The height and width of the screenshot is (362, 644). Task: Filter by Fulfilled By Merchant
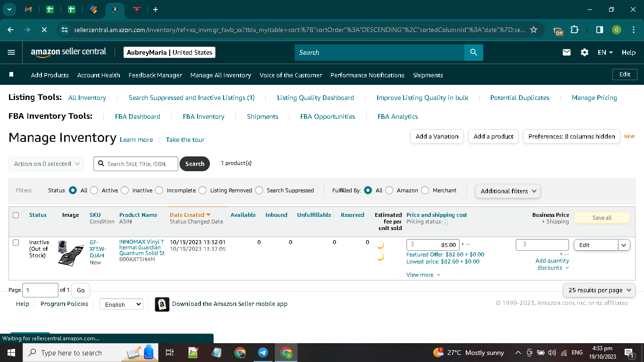pyautogui.click(x=425, y=190)
